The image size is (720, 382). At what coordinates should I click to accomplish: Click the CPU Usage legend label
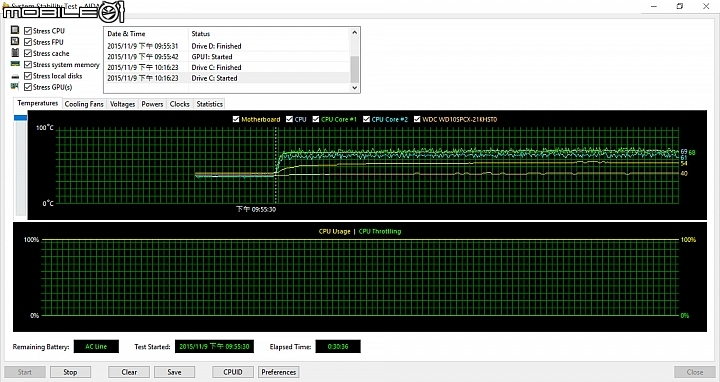click(x=334, y=231)
